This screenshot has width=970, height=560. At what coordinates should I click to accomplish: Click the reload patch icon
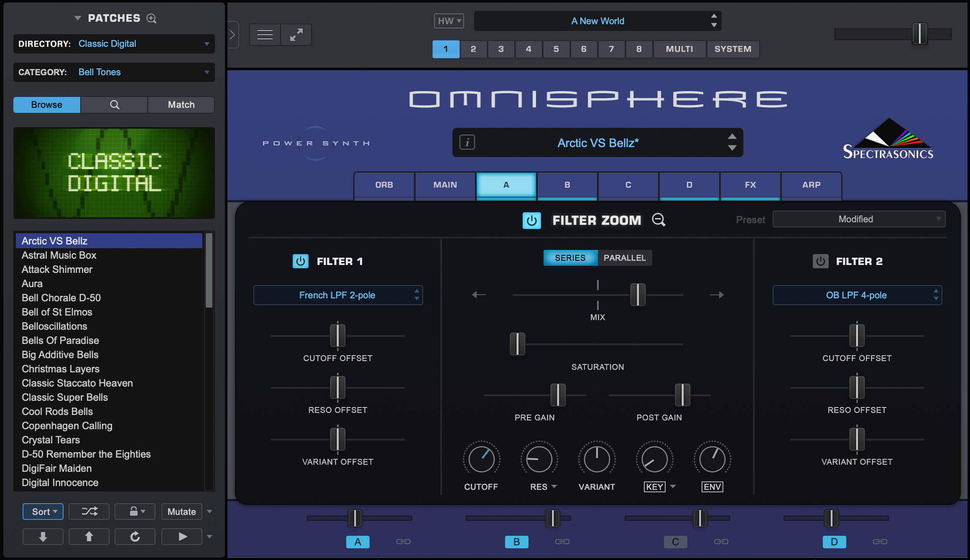tap(135, 536)
